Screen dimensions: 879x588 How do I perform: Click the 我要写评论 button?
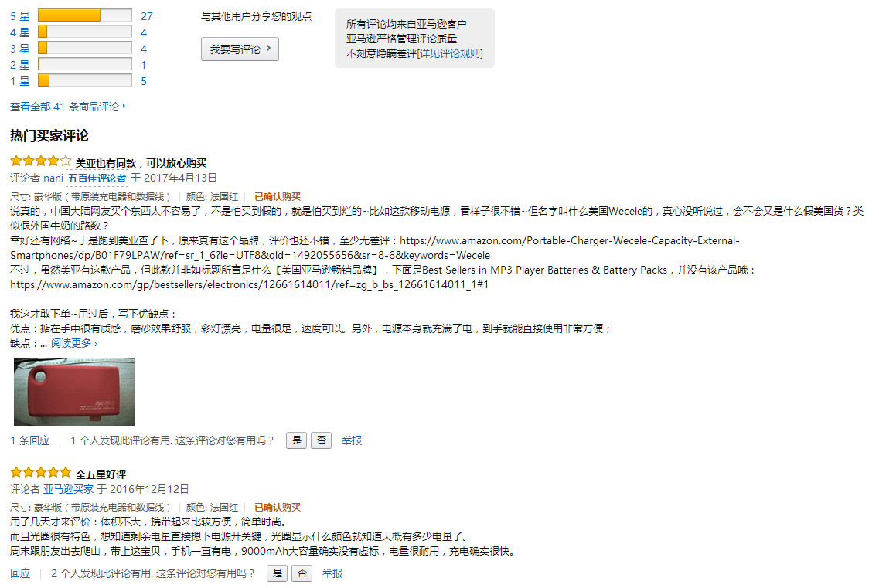pos(240,49)
